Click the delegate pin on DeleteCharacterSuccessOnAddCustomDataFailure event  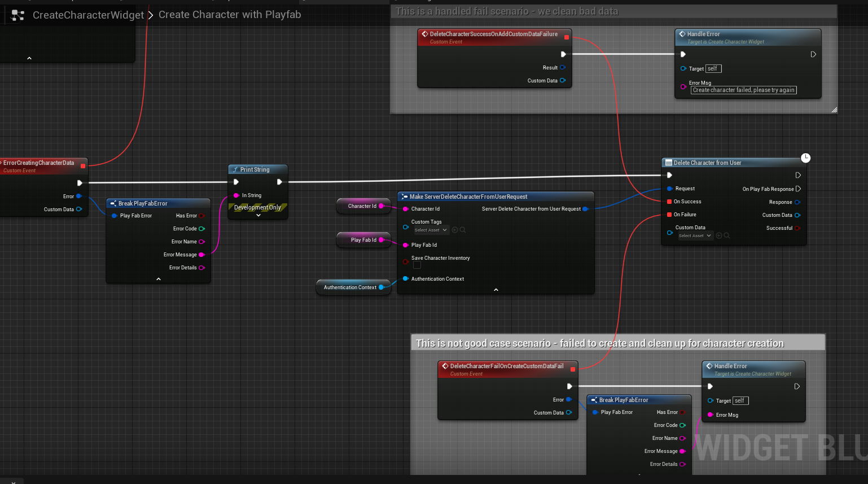click(567, 37)
